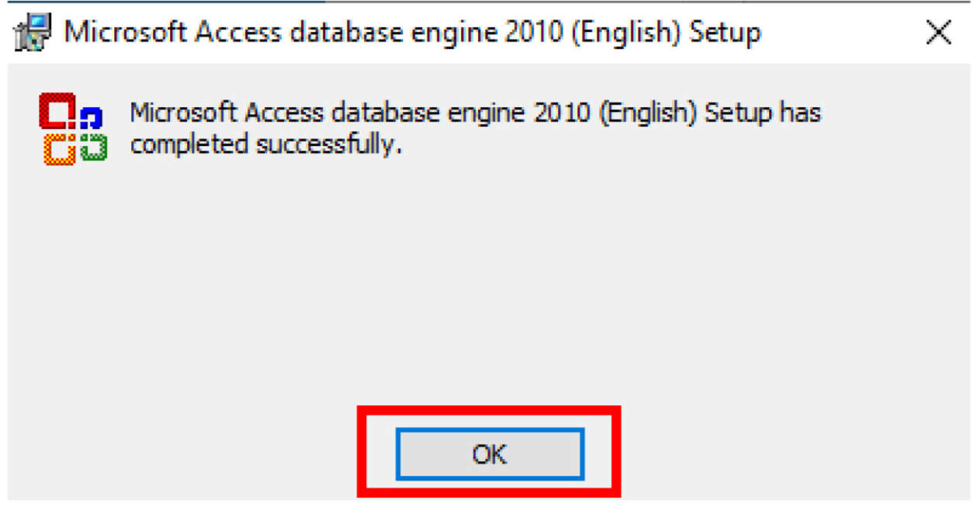The image size is (980, 517).
Task: Click the blue square of the Office logo
Action: coord(92,117)
